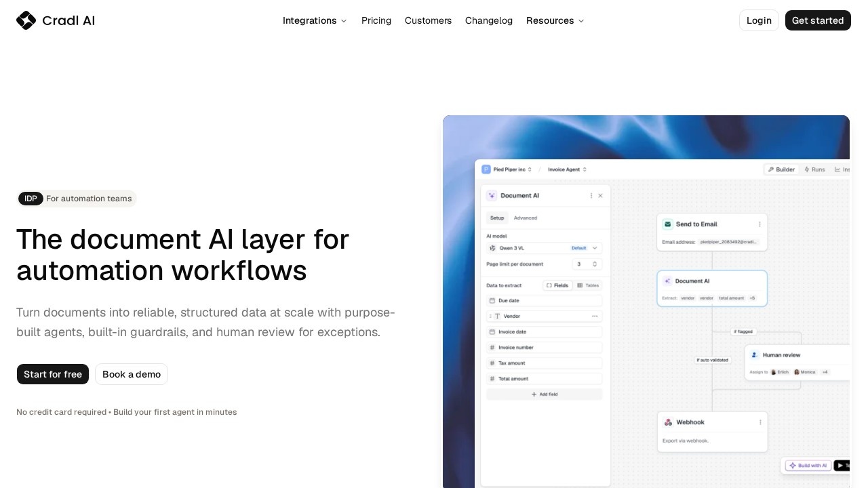Viewport: 868px width, 488px height.
Task: Open the Webhook node options menu
Action: [760, 422]
